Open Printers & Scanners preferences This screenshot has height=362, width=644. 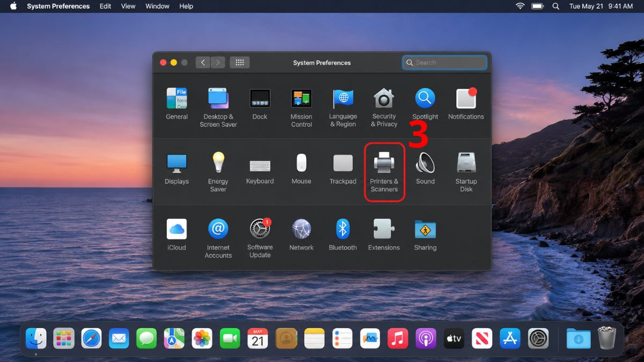pyautogui.click(x=384, y=172)
